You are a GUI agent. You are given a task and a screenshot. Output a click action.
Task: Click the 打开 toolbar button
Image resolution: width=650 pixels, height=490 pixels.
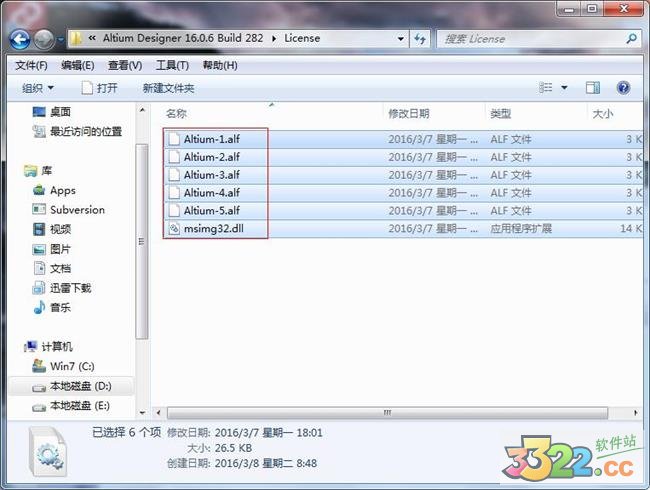99,88
